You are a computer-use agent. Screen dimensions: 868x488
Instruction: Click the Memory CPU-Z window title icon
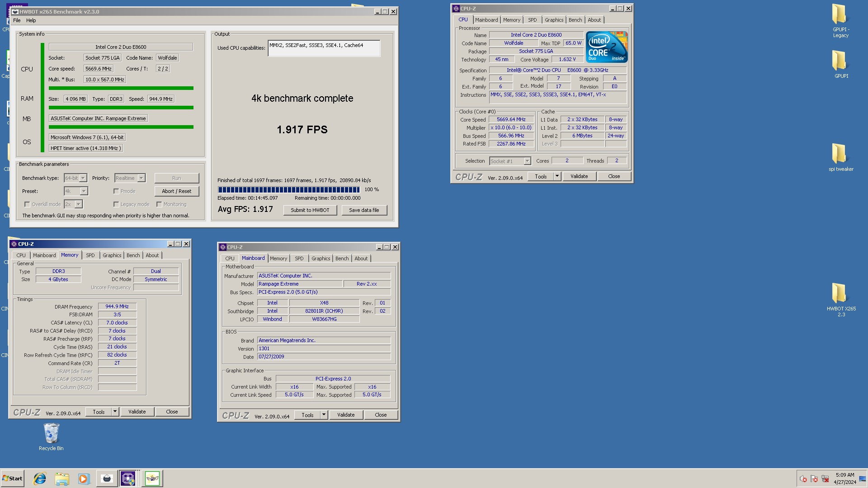[14, 244]
